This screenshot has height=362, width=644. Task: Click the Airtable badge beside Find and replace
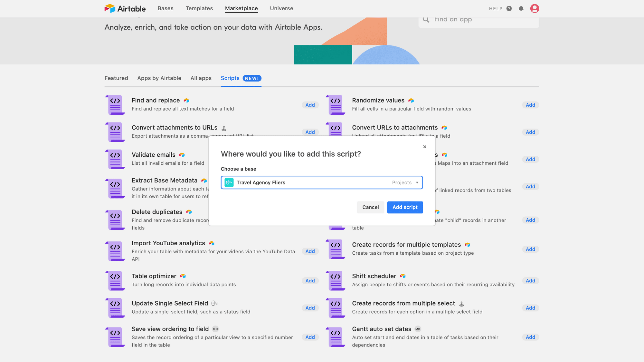click(186, 101)
